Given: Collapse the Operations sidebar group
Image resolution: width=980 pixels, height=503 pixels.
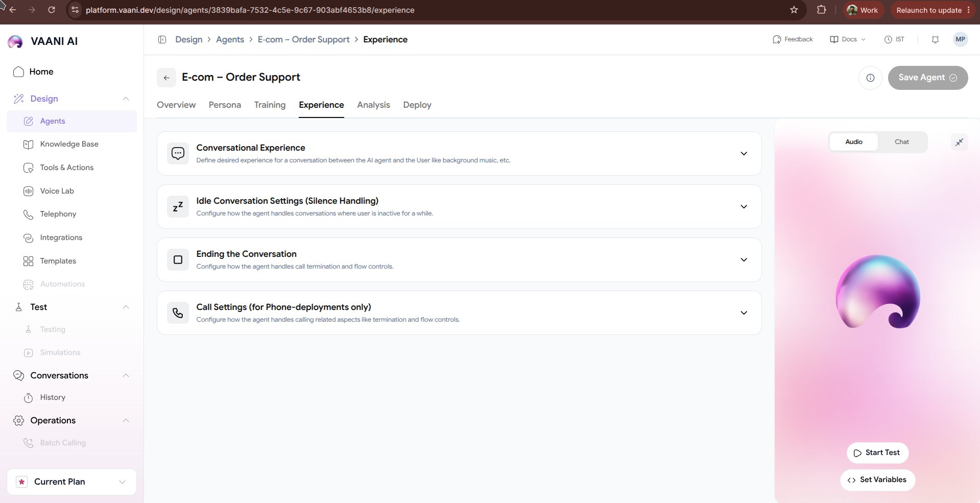Looking at the screenshot, I should click(x=126, y=420).
